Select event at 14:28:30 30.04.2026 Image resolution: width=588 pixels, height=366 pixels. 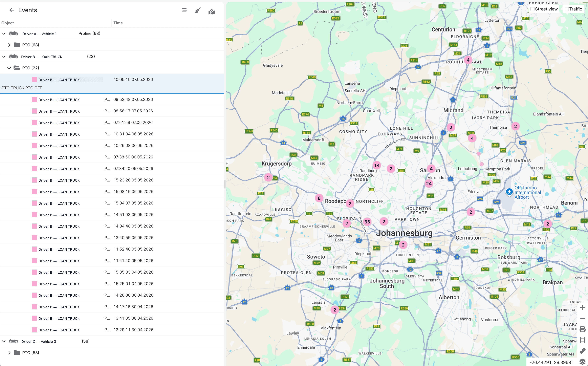click(x=112, y=295)
